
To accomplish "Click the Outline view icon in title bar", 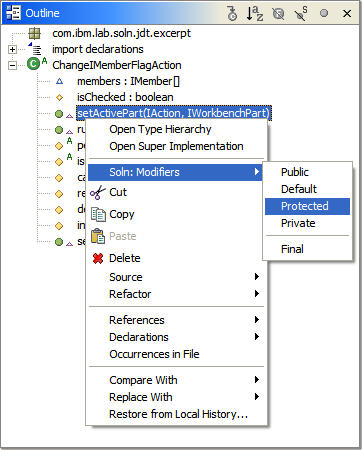I will coord(13,13).
